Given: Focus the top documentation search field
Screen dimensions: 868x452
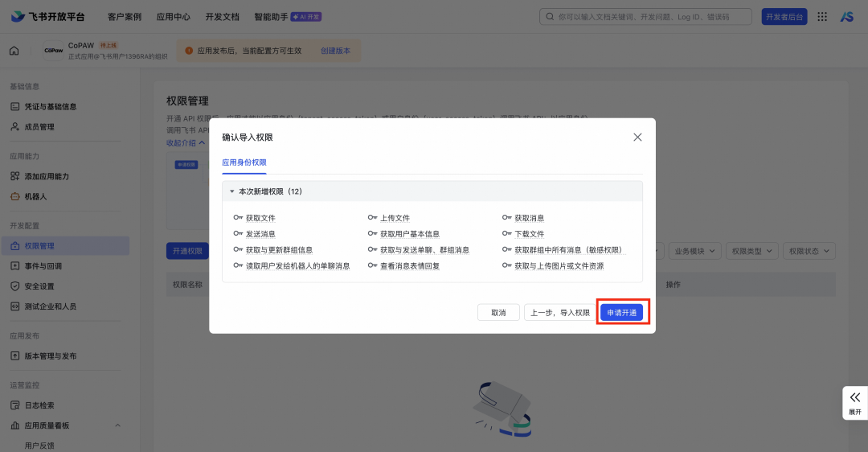Looking at the screenshot, I should coord(645,16).
